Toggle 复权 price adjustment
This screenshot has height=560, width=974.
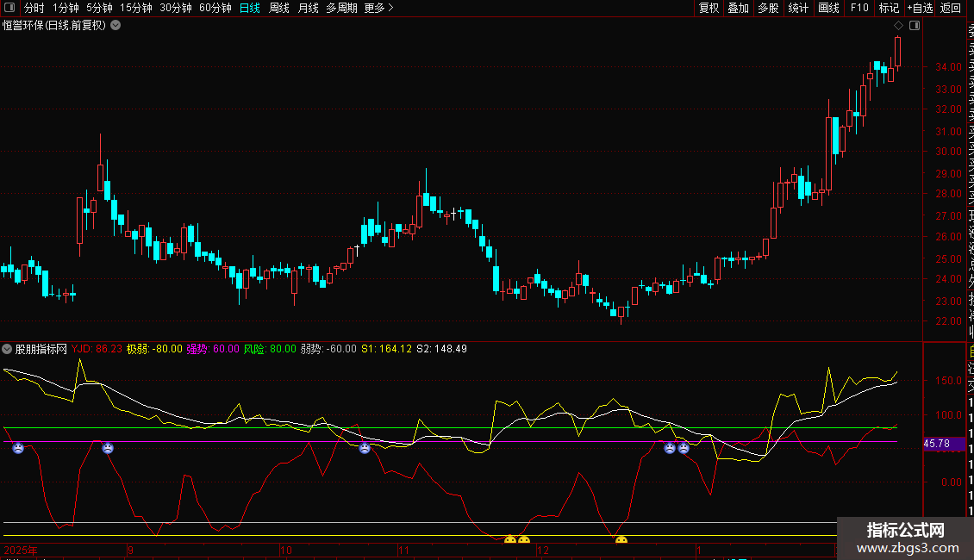(x=709, y=8)
